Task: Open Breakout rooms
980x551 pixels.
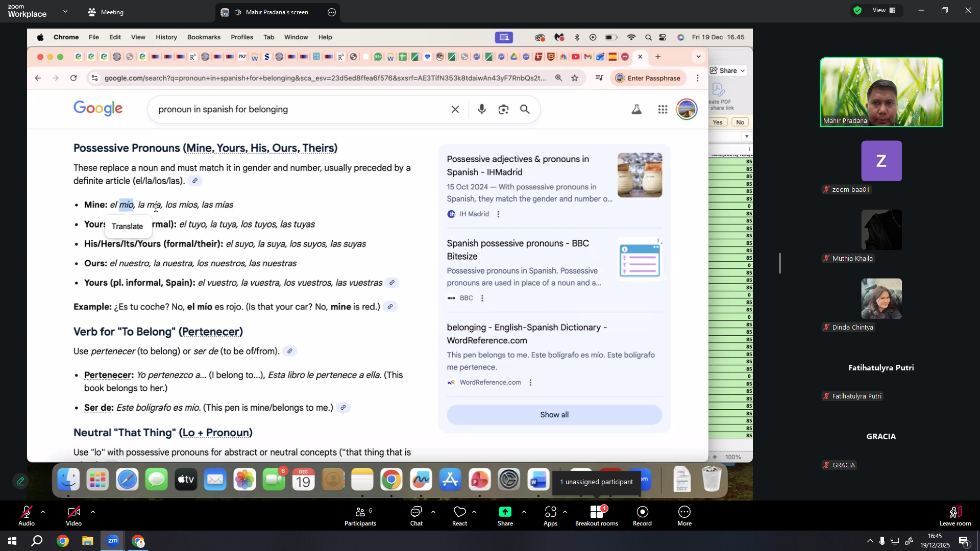Action: (x=596, y=516)
